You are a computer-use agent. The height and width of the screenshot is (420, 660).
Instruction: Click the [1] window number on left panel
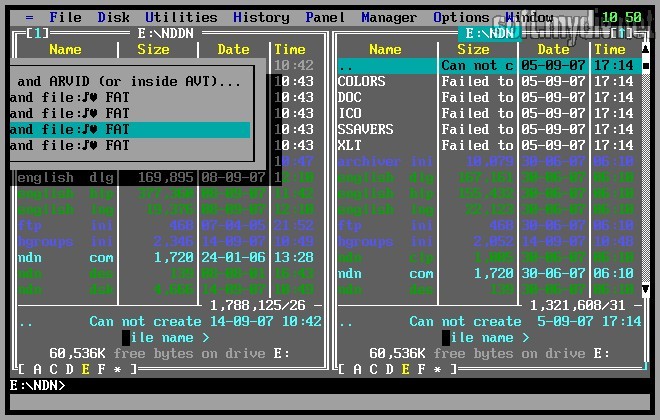pos(37,33)
